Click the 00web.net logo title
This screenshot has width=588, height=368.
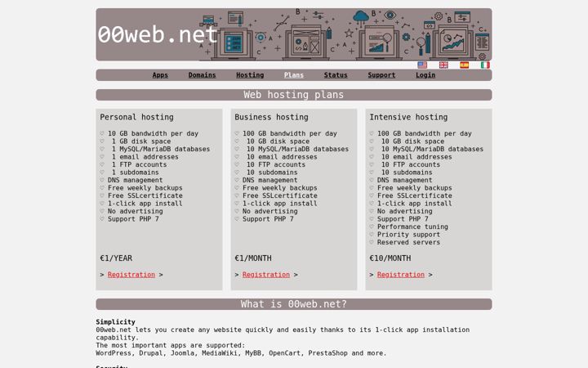coord(158,34)
